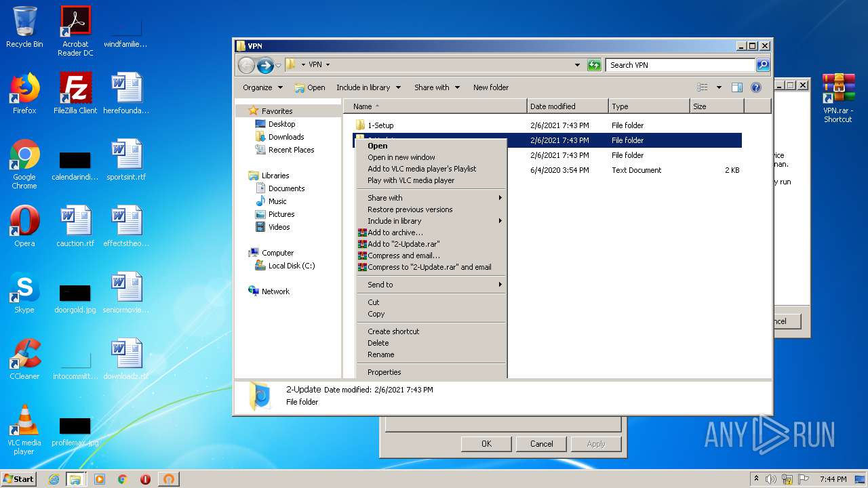868x488 pixels.
Task: Open Properties from context menu
Action: tap(431, 372)
